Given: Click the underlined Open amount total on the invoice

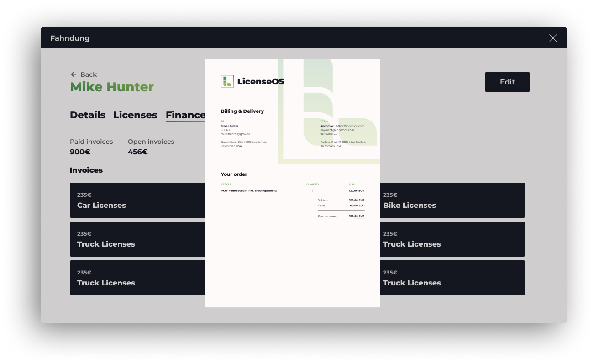Looking at the screenshot, I should [x=357, y=216].
